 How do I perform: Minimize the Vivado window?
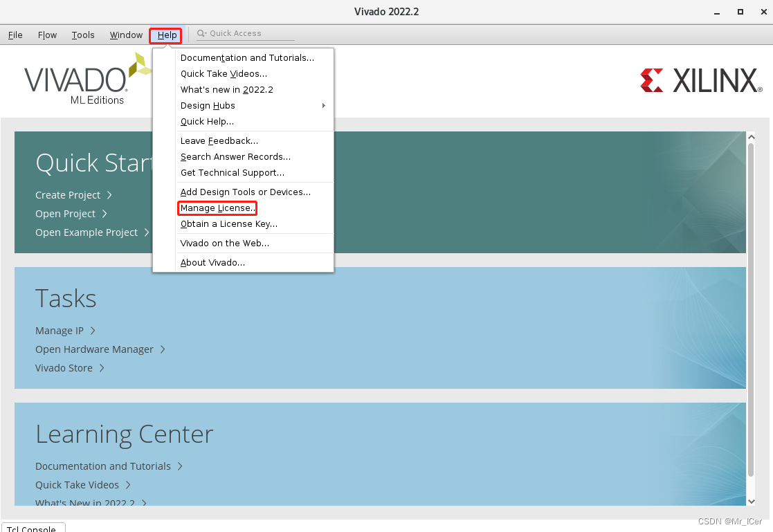(x=717, y=12)
